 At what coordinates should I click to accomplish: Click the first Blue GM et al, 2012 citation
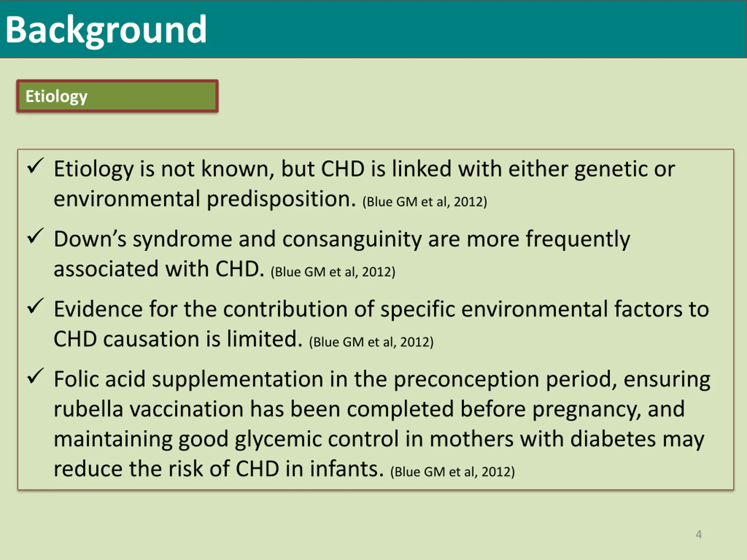(x=425, y=202)
